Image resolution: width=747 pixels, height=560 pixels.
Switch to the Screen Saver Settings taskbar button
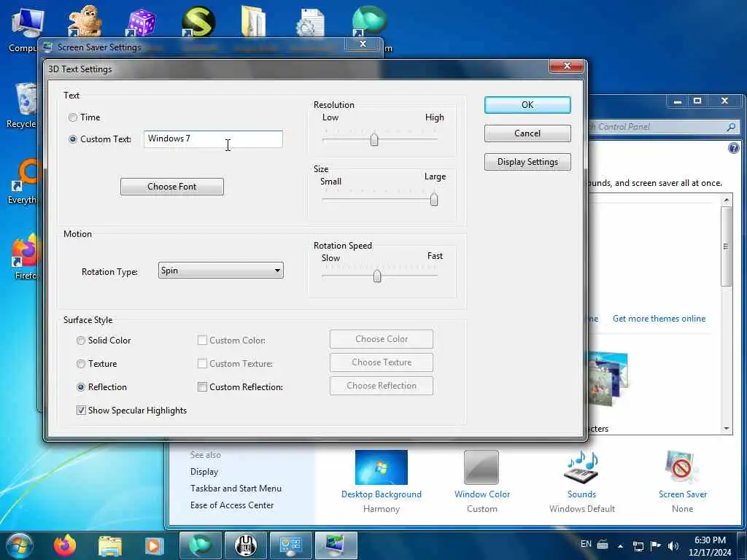pos(336,545)
